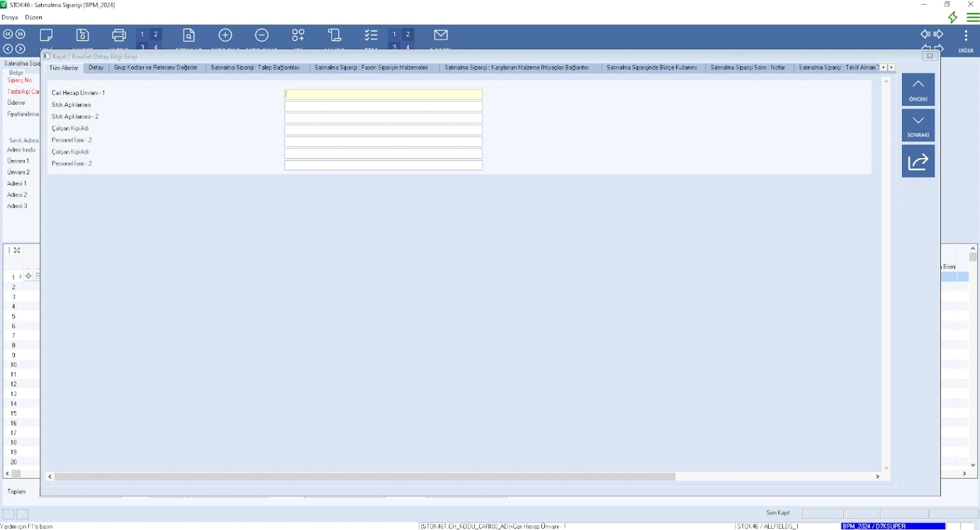This screenshot has height=530, width=980.
Task: Open the green hamburger menu at top right
Action: coord(972,17)
